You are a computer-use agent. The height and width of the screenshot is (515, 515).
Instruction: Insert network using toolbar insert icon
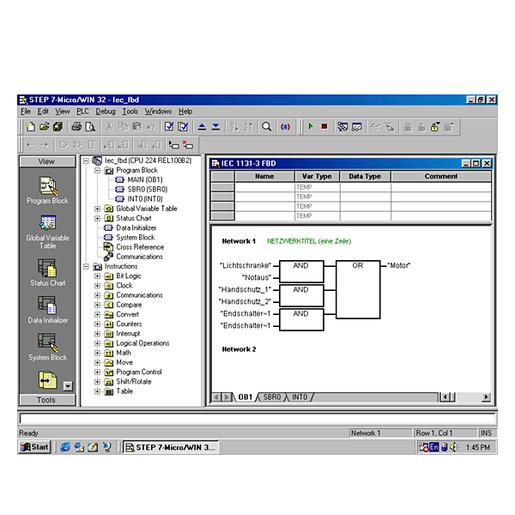[x=174, y=145]
